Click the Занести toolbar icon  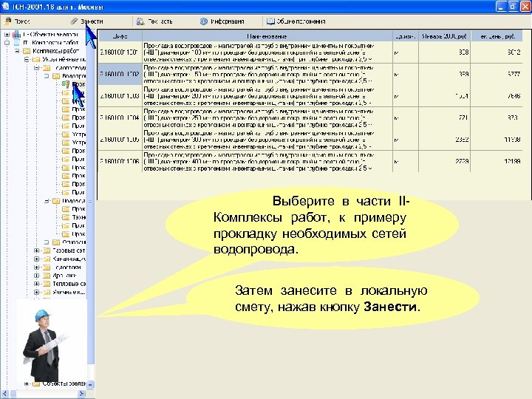74,21
